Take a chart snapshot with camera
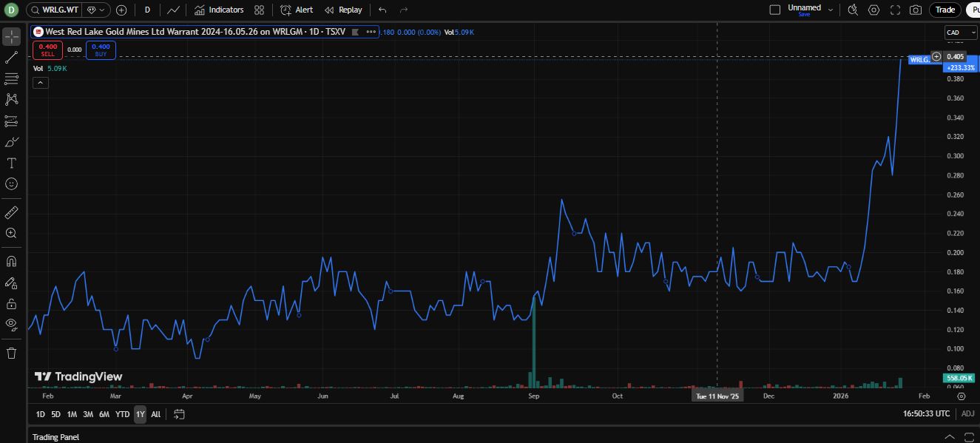980x443 pixels. pyautogui.click(x=916, y=10)
